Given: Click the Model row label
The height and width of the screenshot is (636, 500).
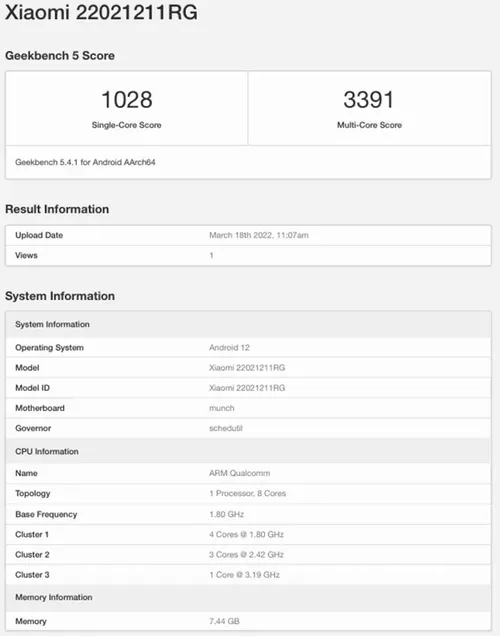Looking at the screenshot, I should click(27, 368).
